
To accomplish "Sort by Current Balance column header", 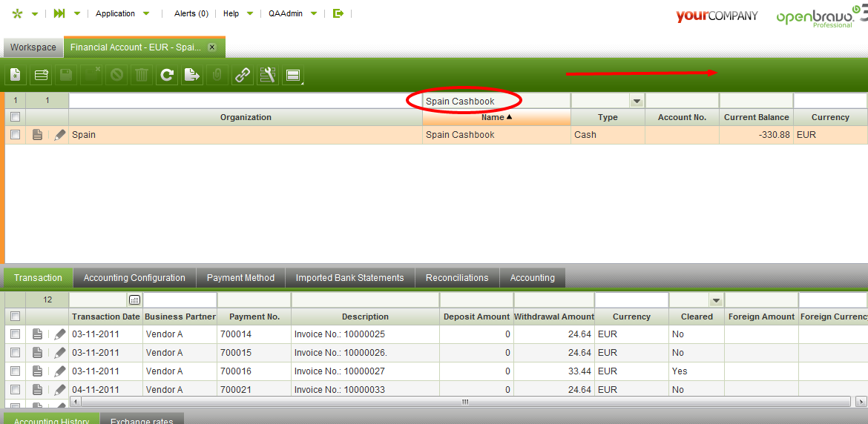I will 756,117.
